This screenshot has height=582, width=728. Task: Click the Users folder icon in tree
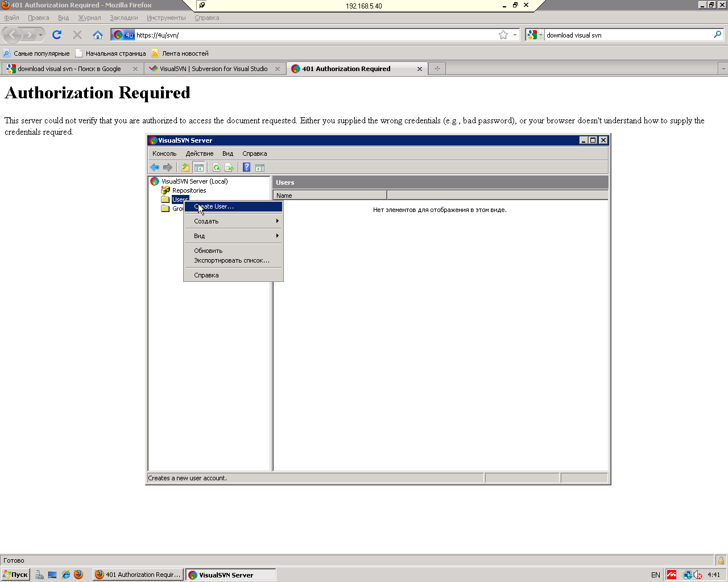click(166, 199)
